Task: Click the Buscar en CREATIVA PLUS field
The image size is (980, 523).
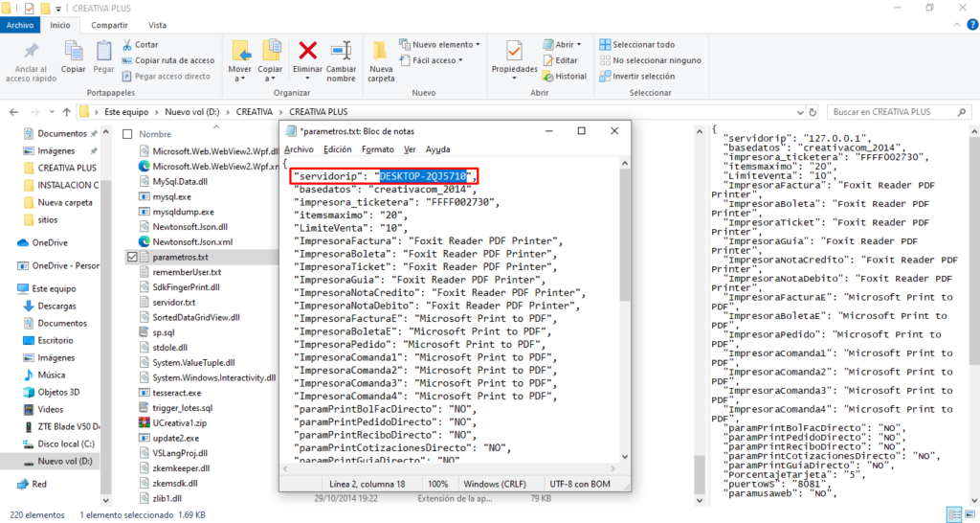Action: 900,112
